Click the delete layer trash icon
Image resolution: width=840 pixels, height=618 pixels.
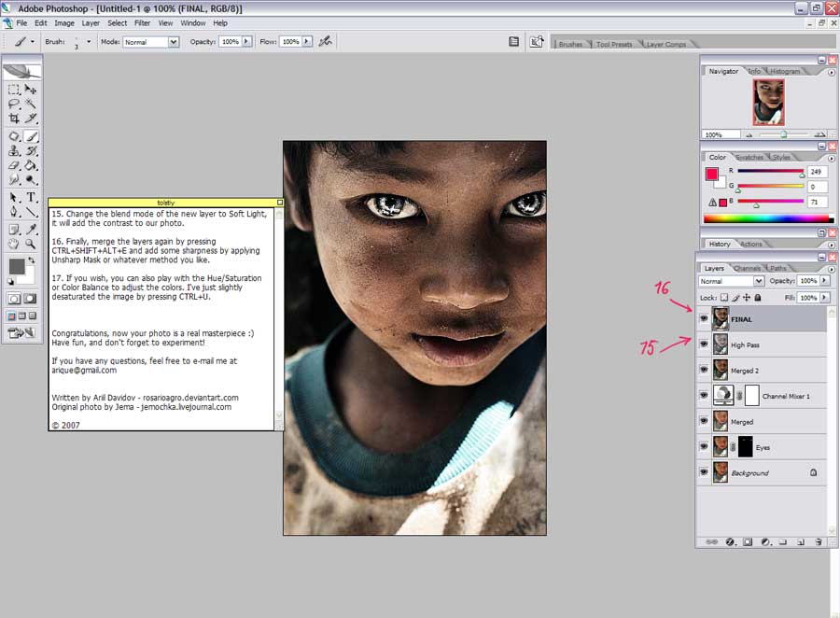[x=819, y=541]
